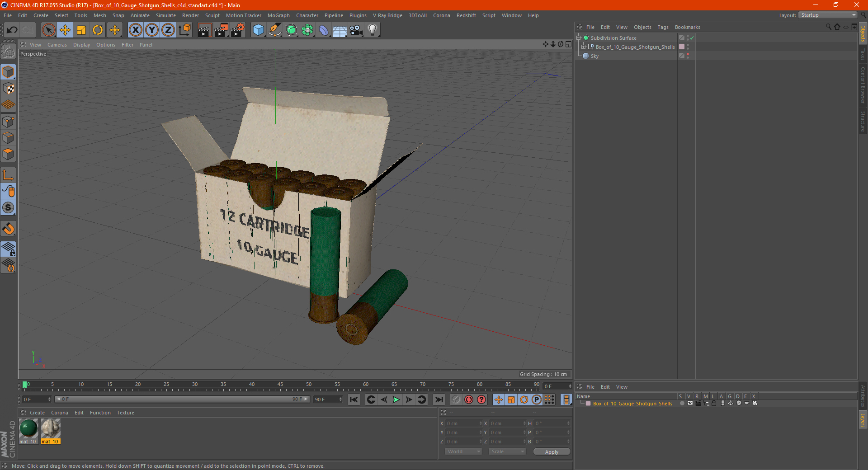This screenshot has width=868, height=470.
Task: Add a Light object
Action: point(373,30)
